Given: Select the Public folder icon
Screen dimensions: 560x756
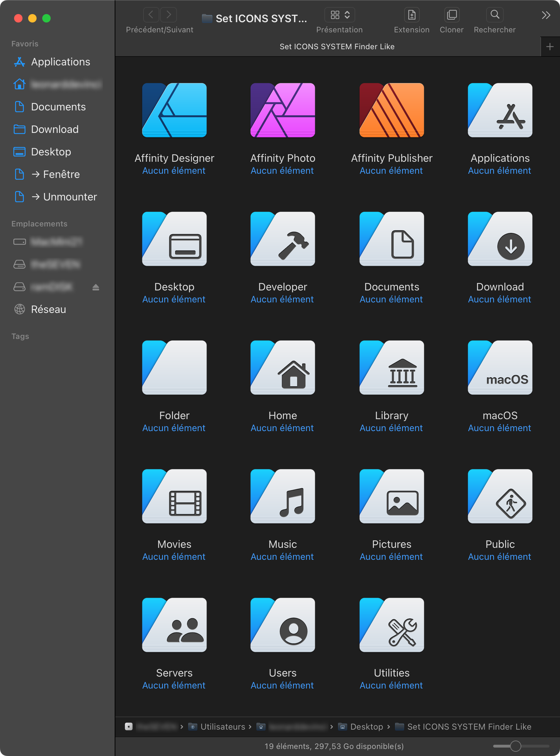Looking at the screenshot, I should click(x=500, y=496).
